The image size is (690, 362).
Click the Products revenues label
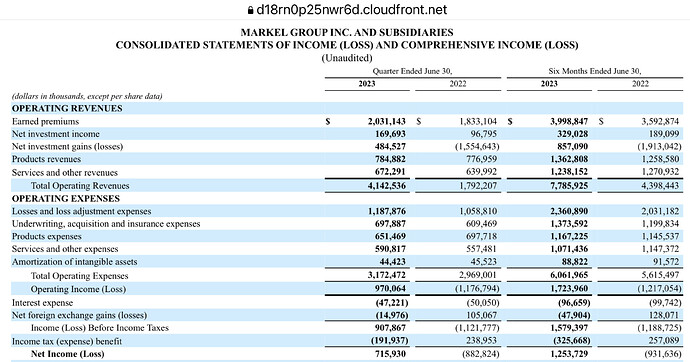(x=46, y=159)
